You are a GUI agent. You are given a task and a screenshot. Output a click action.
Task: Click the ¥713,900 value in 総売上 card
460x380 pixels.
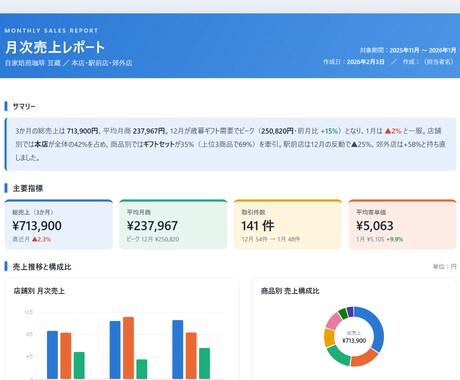37,226
